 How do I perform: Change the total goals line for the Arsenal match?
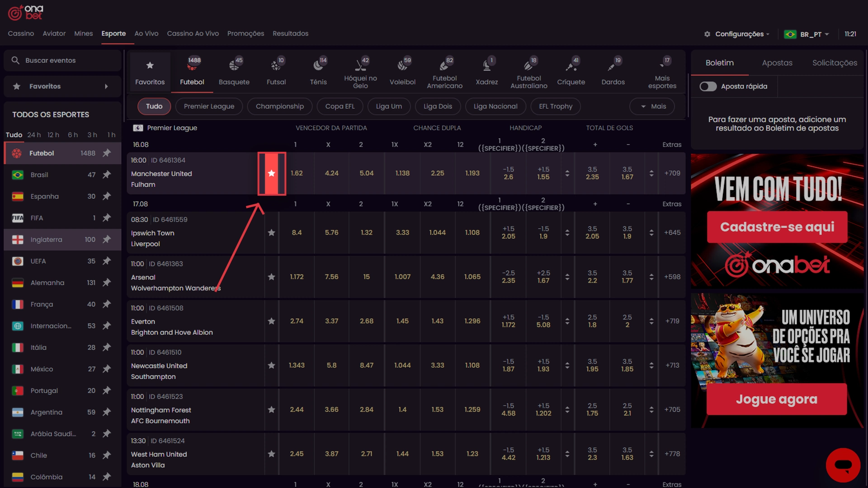(x=651, y=277)
